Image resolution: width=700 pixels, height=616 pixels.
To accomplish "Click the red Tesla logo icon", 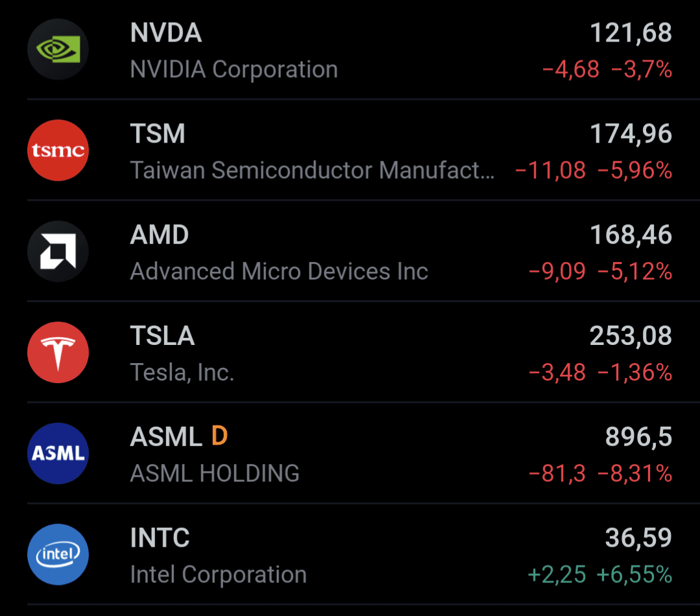I will point(58,353).
